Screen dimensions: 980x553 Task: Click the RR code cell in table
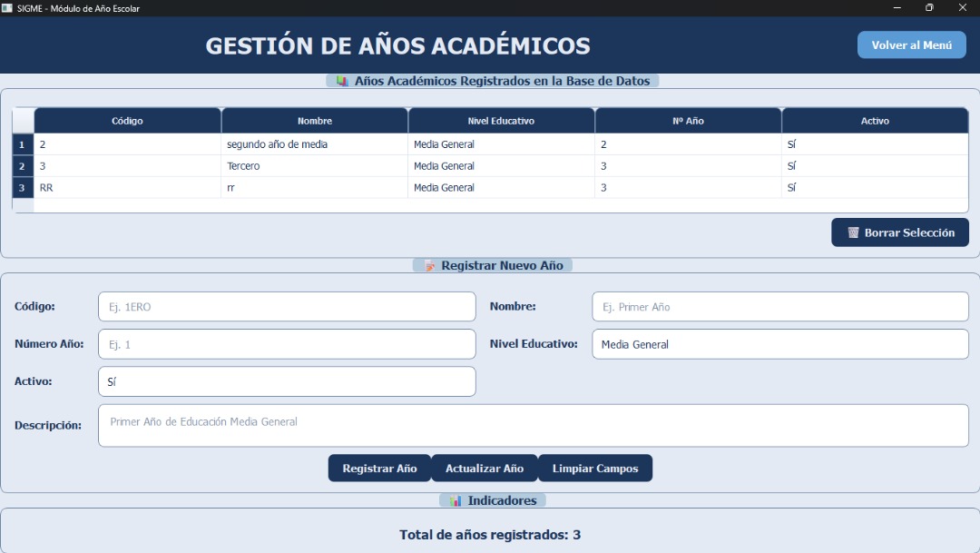pyautogui.click(x=127, y=188)
